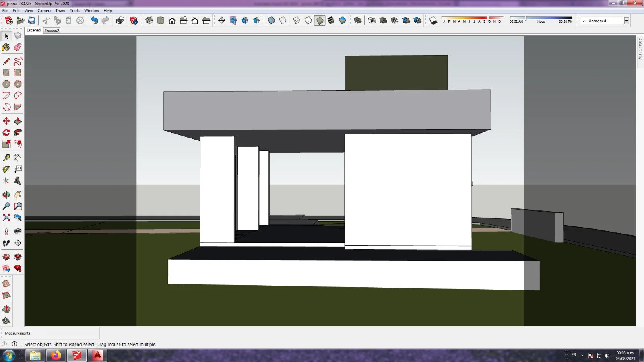Open the File menu

pyautogui.click(x=5, y=11)
